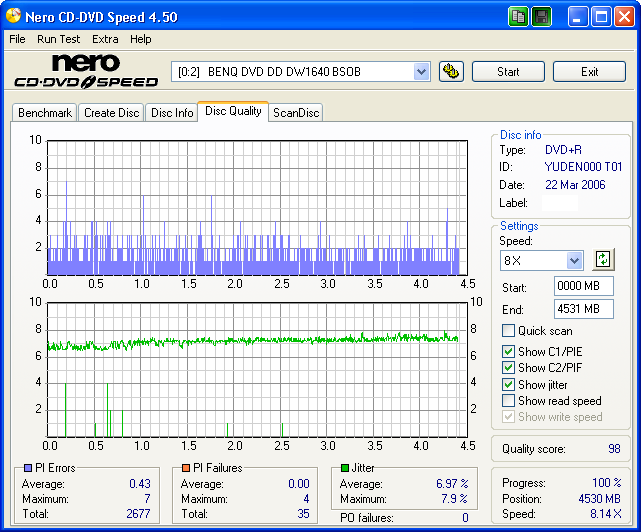Screen dimensions: 641x532
Task: Switch to the ScanDisc tab
Action: [x=296, y=113]
